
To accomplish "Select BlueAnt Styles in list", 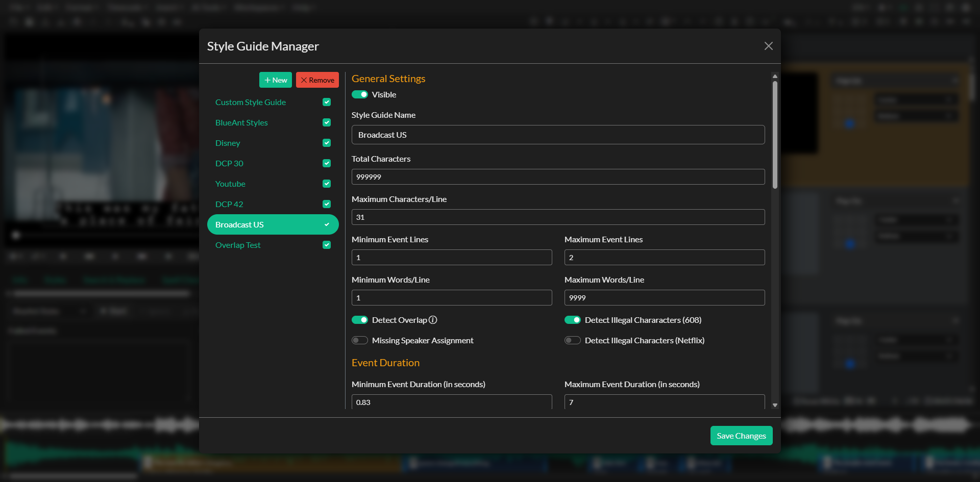I will [241, 122].
